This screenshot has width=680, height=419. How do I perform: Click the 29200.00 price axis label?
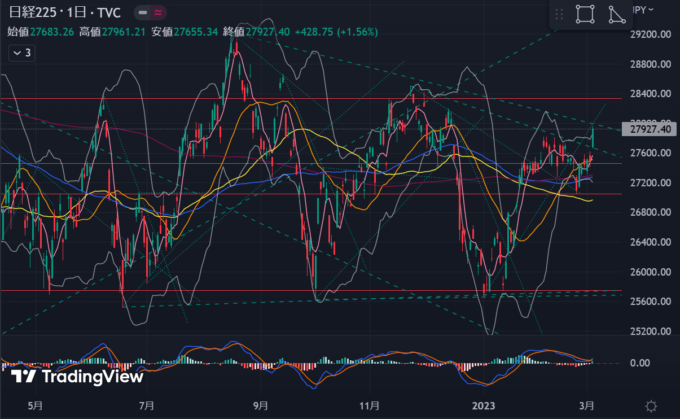[650, 34]
